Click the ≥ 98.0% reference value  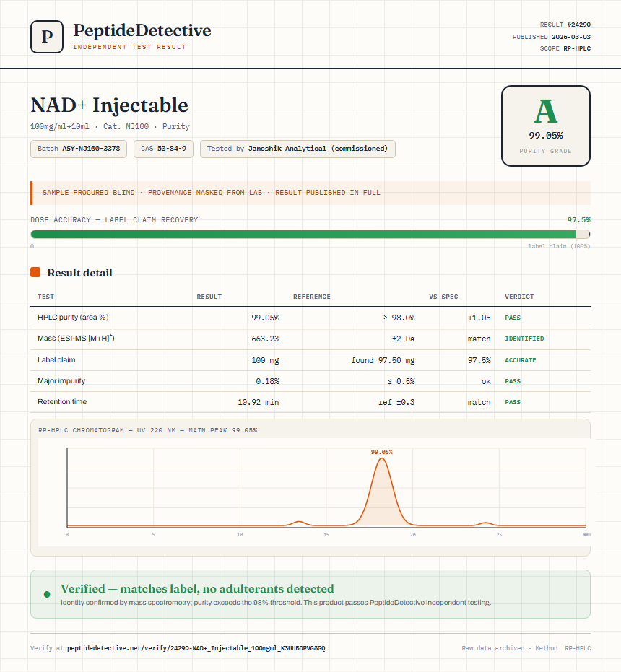point(399,318)
